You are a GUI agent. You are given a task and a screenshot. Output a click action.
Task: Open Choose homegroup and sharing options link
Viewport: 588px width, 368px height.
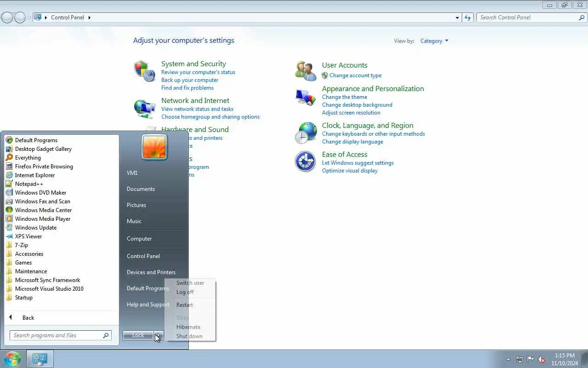[210, 117]
